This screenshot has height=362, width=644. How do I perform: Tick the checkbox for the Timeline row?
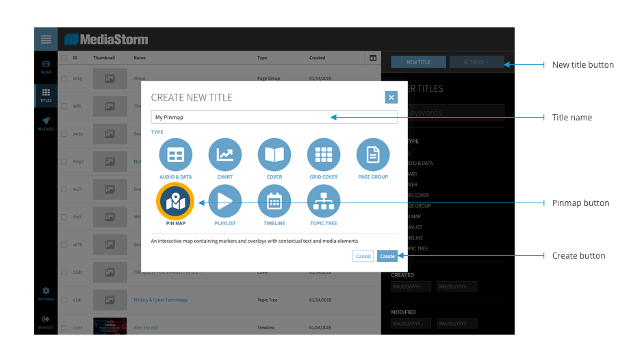[64, 328]
